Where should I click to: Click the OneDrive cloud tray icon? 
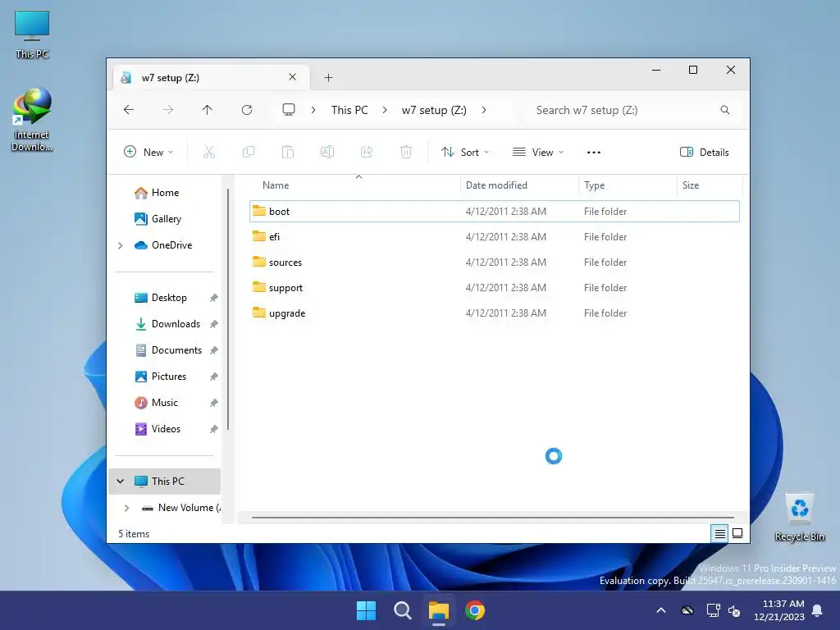point(687,610)
